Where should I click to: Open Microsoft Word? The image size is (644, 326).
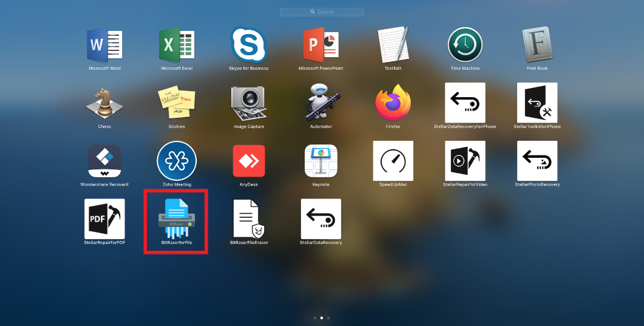tap(105, 45)
